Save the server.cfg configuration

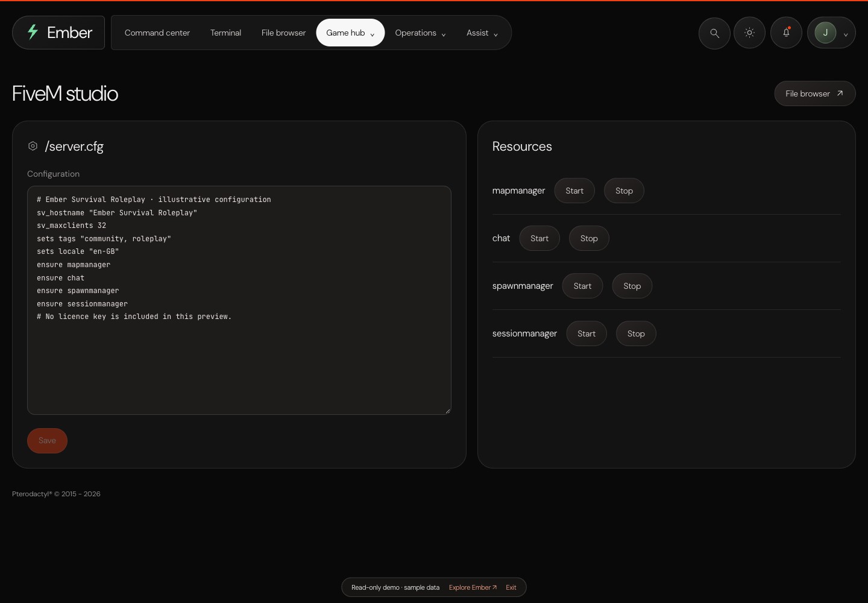coord(47,441)
